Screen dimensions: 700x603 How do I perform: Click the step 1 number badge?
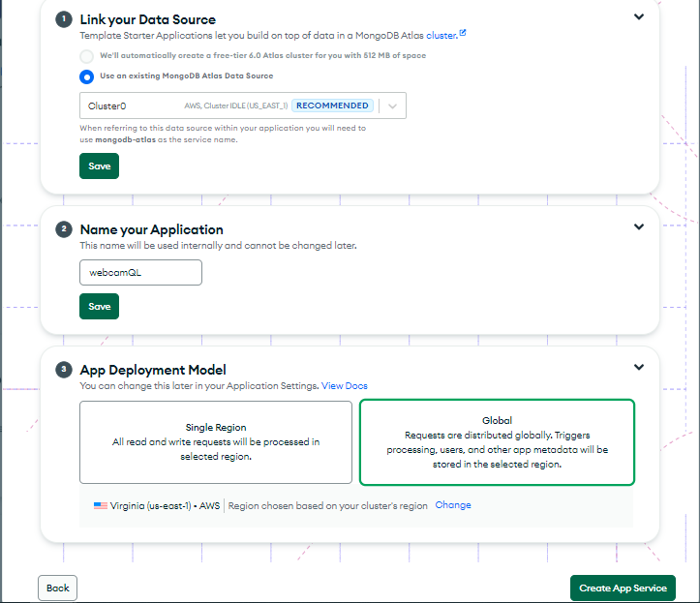[x=64, y=19]
